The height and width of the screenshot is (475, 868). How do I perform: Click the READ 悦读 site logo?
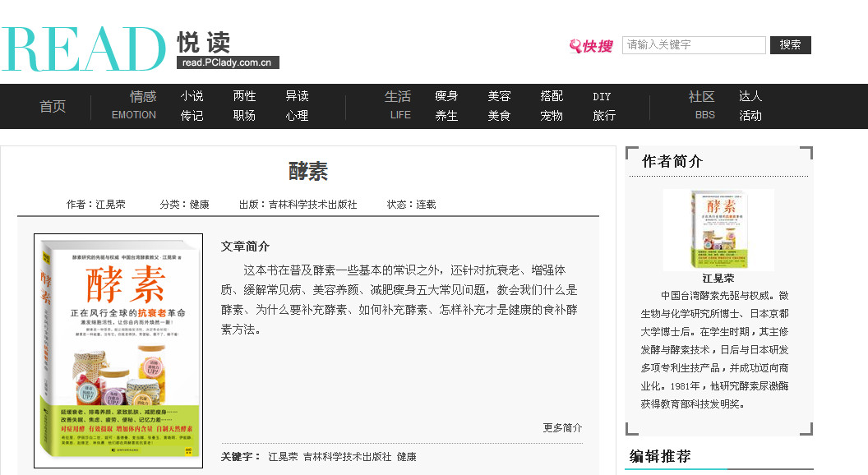140,48
